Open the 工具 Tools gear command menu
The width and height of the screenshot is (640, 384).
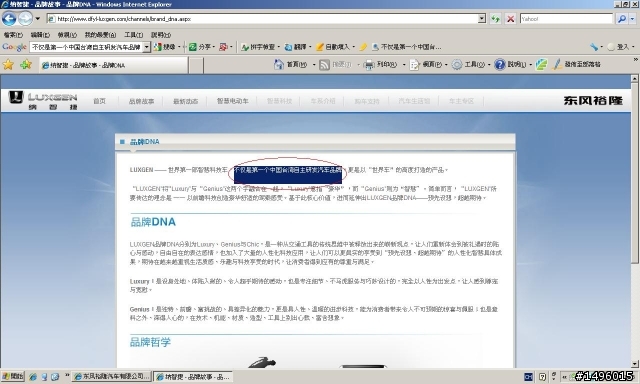coord(471,64)
